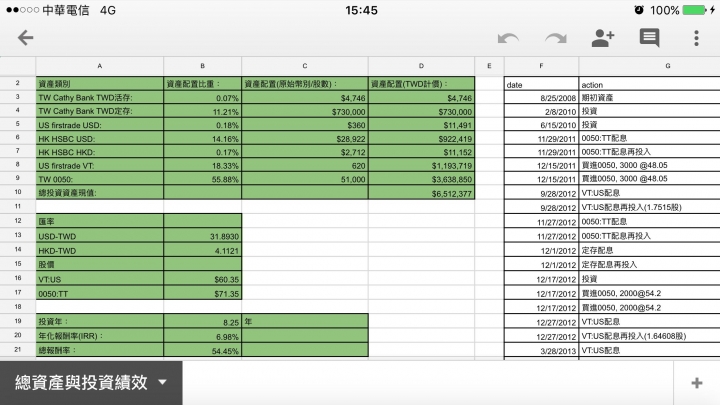Viewport: 720px width, 405px height.
Task: Select the 51,000 shares cell
Action: coord(305,179)
